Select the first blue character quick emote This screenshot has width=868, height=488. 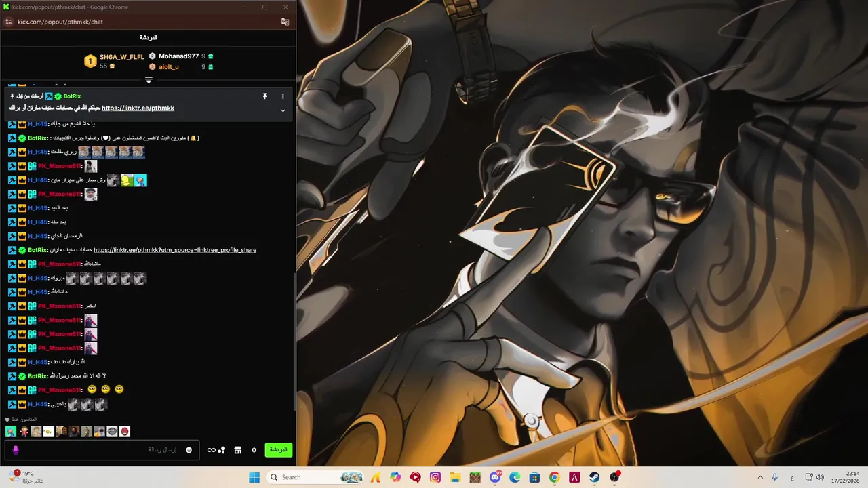coord(11,432)
